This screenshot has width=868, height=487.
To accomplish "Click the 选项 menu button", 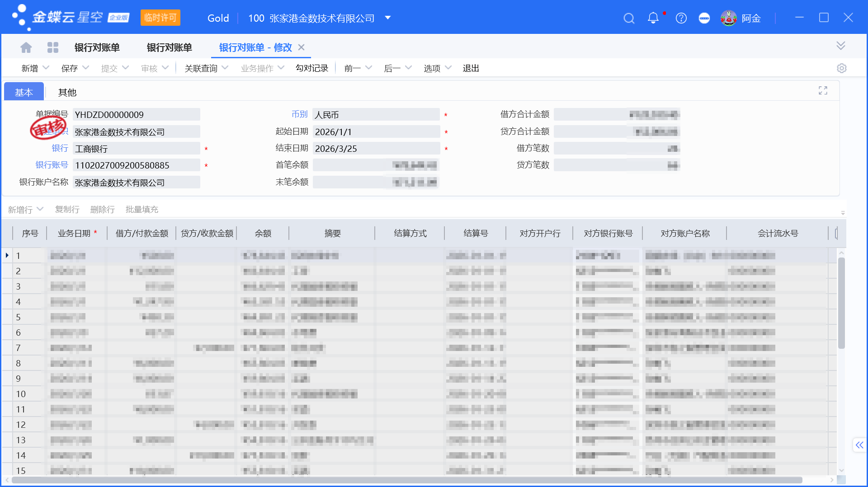I will click(432, 68).
